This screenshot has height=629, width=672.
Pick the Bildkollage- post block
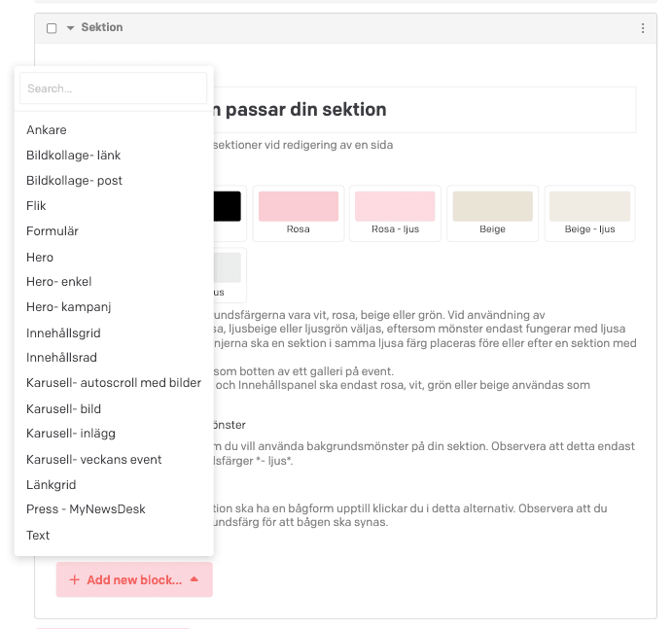(74, 181)
